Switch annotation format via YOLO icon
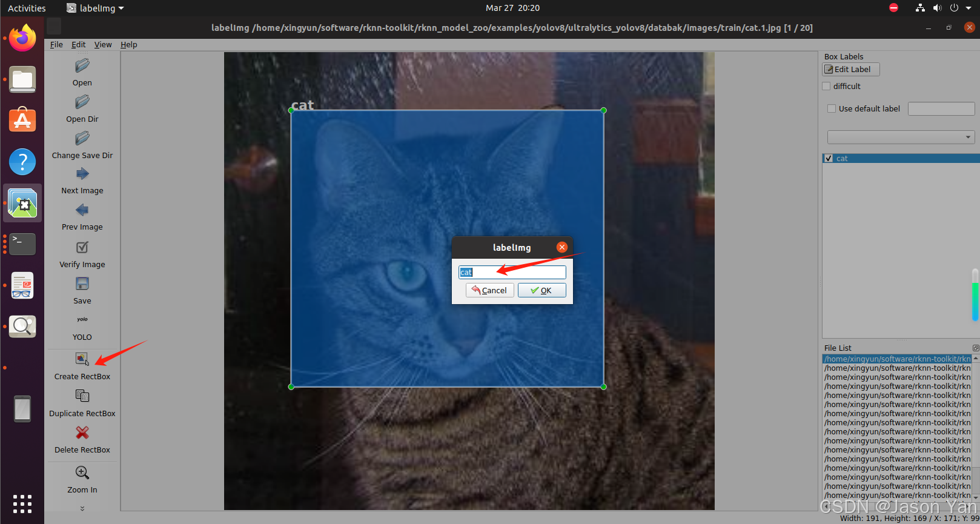 point(82,319)
